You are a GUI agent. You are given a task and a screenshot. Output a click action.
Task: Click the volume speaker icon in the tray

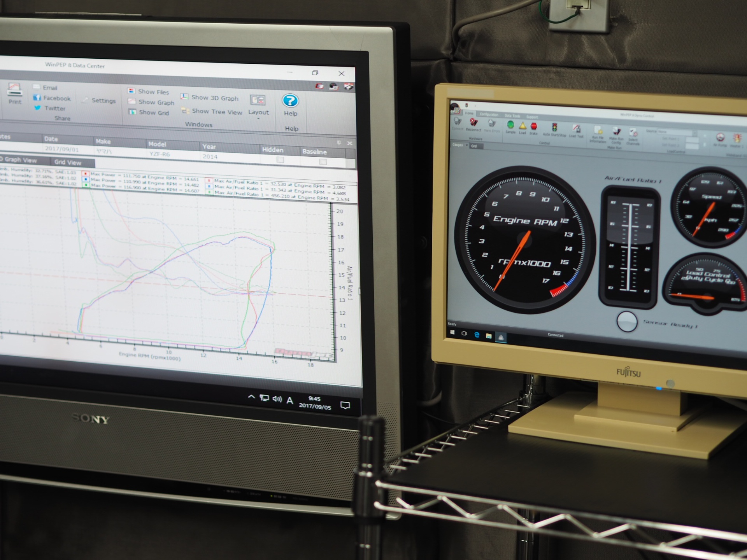point(277,399)
